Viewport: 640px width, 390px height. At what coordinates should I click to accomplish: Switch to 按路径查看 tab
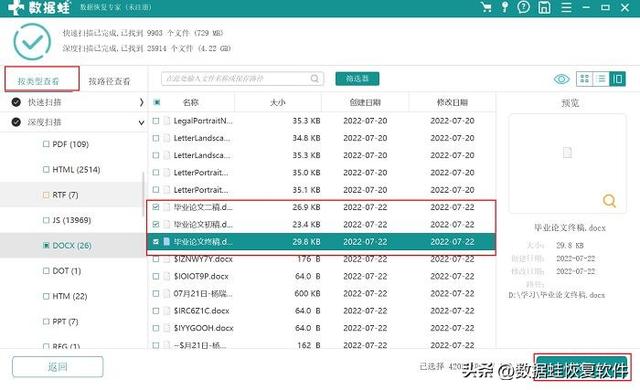tap(109, 81)
